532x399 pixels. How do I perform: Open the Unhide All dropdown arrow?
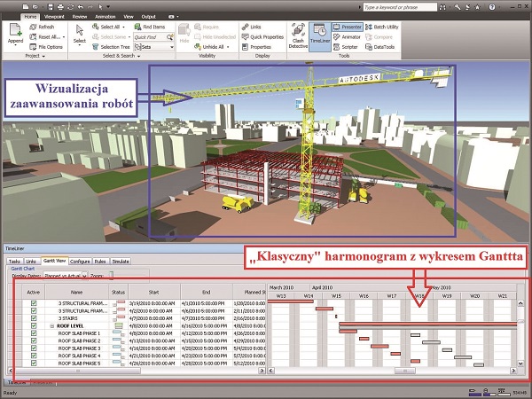228,47
